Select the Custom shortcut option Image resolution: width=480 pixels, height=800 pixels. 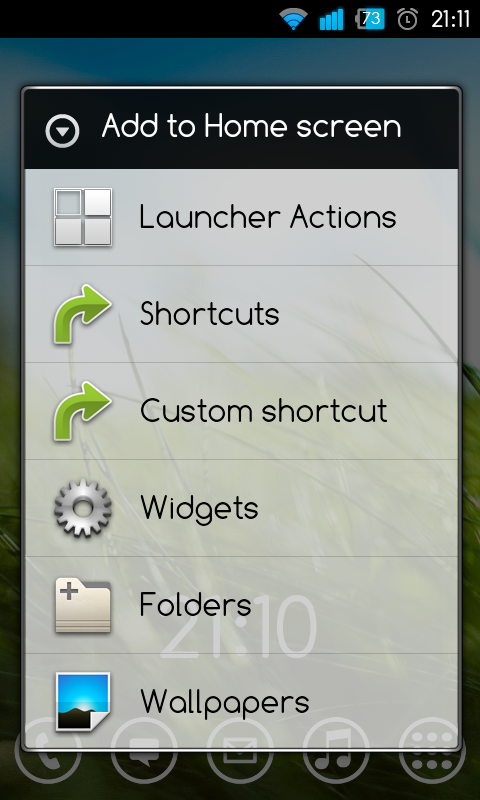coord(241,411)
